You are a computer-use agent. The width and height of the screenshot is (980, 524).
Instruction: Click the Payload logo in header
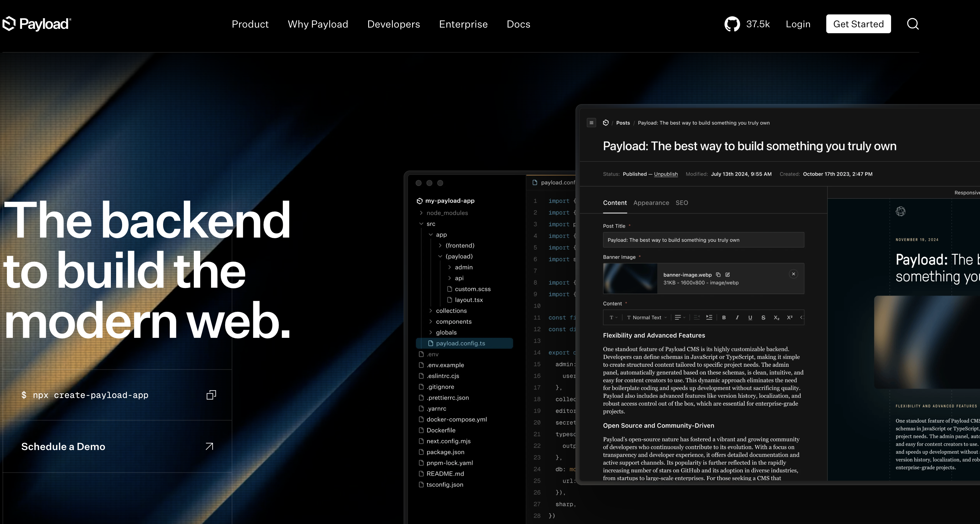pos(37,24)
